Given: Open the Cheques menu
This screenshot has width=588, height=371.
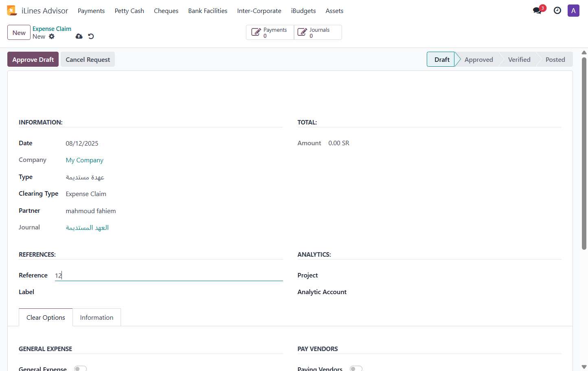Looking at the screenshot, I should 166,11.
